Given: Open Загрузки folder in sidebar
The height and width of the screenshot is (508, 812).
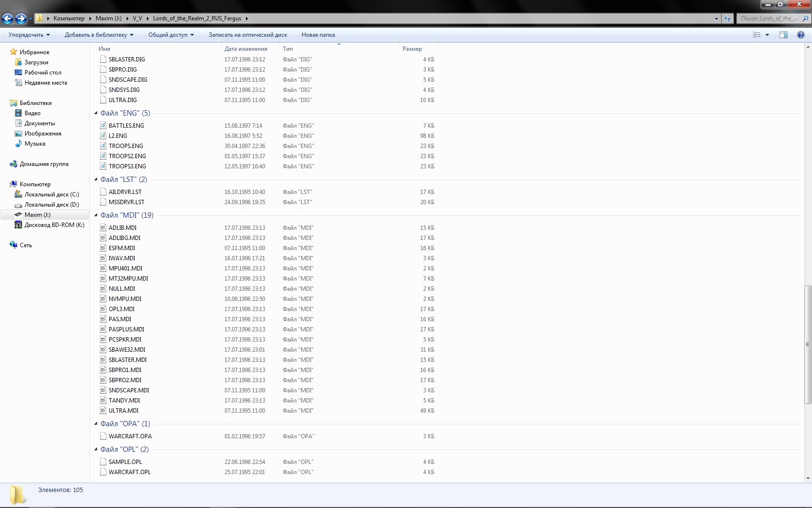Looking at the screenshot, I should [36, 62].
